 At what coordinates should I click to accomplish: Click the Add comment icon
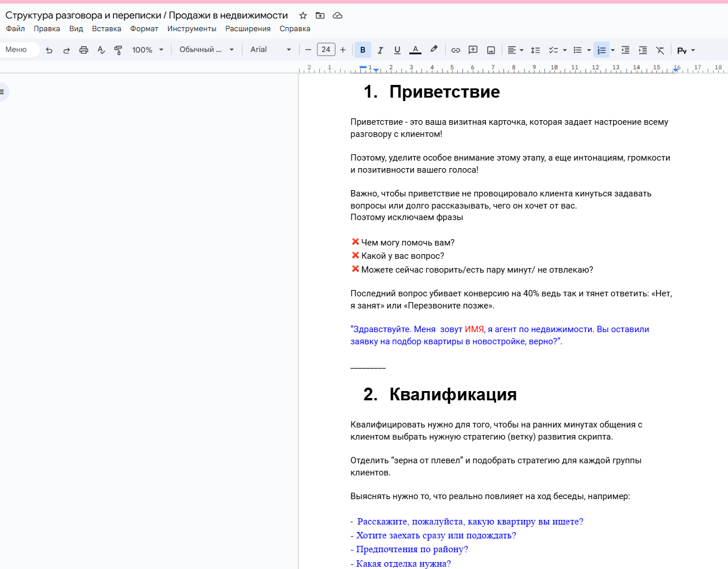pyautogui.click(x=473, y=50)
